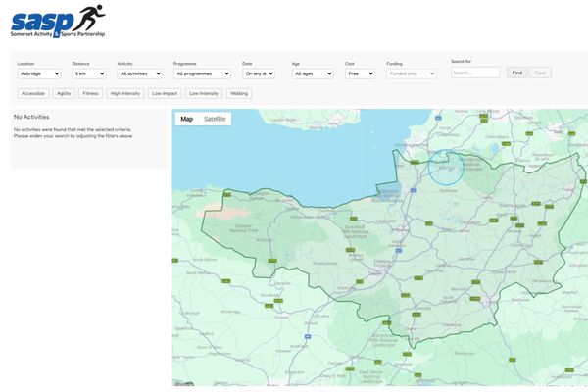Switch to the Satellite view tab
588x392 pixels.
click(x=215, y=119)
